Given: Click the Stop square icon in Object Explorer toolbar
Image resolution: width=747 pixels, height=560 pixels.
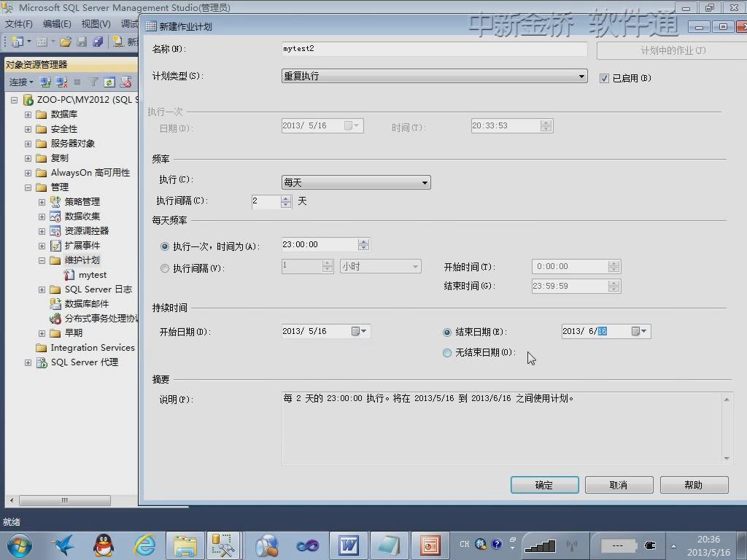Looking at the screenshot, I should click(77, 82).
